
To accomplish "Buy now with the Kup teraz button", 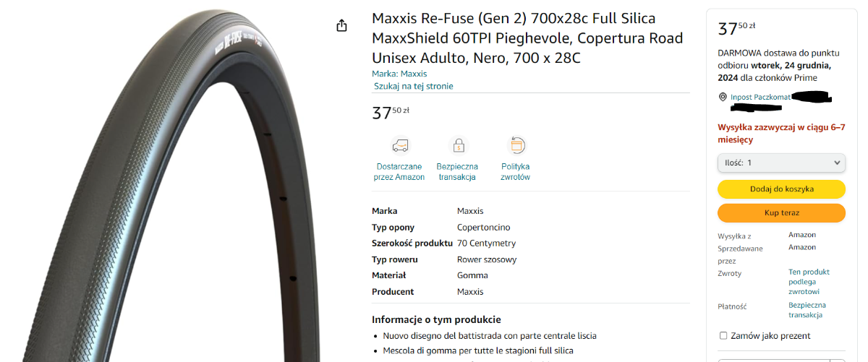I will (x=781, y=213).
